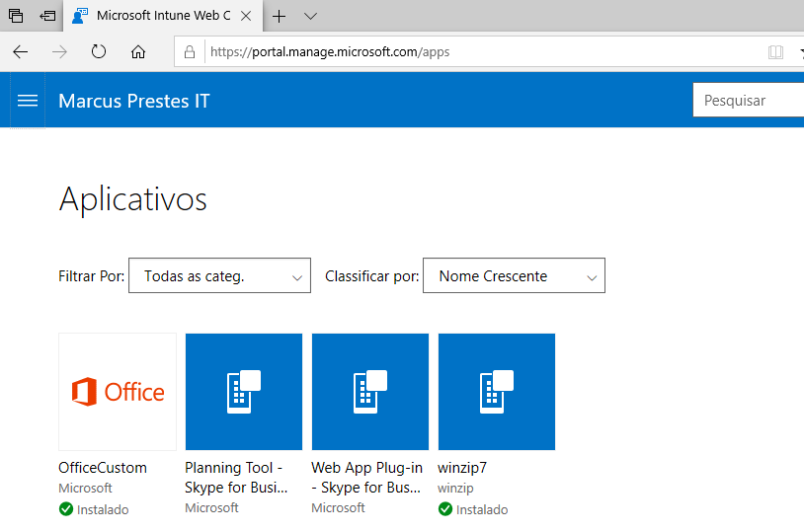
Task: Click the tabs you've set aside icon
Action: (16, 16)
